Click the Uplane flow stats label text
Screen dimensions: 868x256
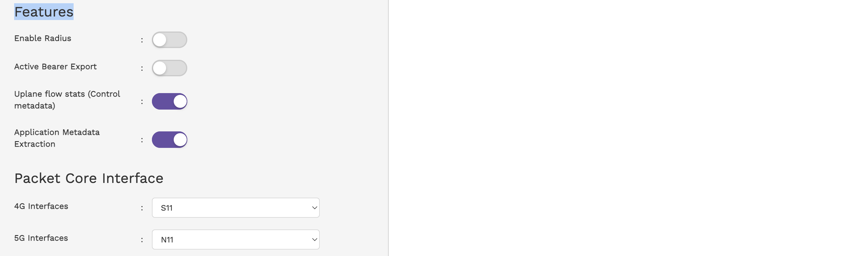(x=67, y=100)
